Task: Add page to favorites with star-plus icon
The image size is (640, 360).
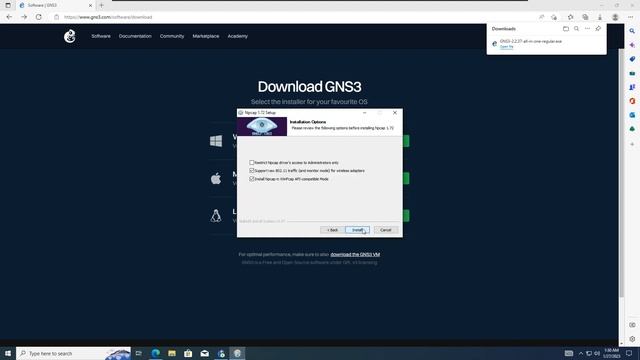Action: [554, 17]
